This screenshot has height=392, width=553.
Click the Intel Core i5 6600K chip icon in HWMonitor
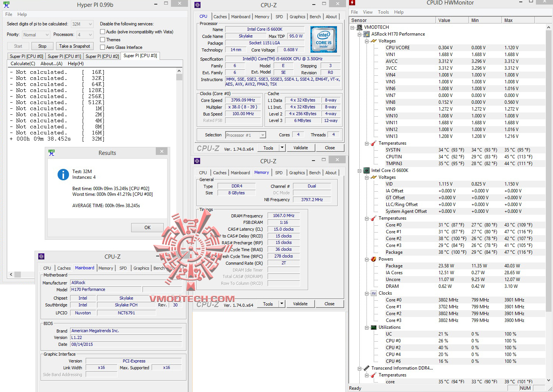click(367, 170)
